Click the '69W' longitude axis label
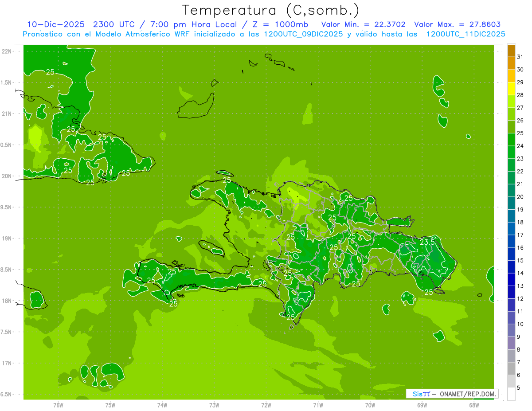This screenshot has width=532, height=411. point(422,405)
